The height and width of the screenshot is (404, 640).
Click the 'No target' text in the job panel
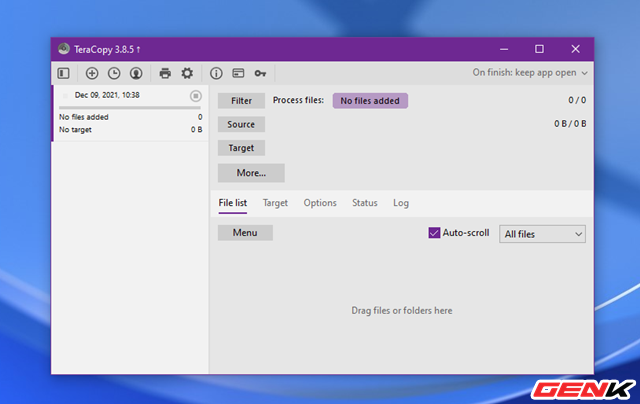point(75,130)
